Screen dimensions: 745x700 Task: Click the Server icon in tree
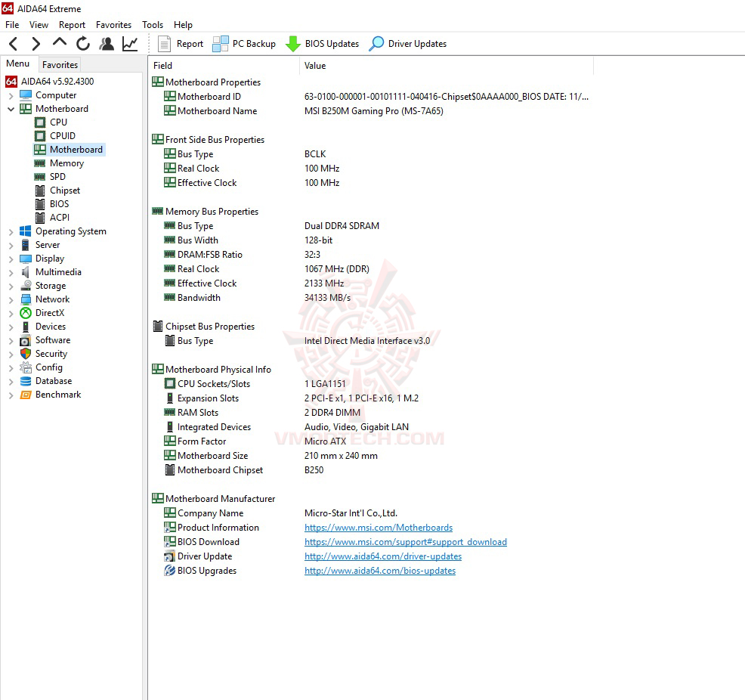click(x=26, y=245)
